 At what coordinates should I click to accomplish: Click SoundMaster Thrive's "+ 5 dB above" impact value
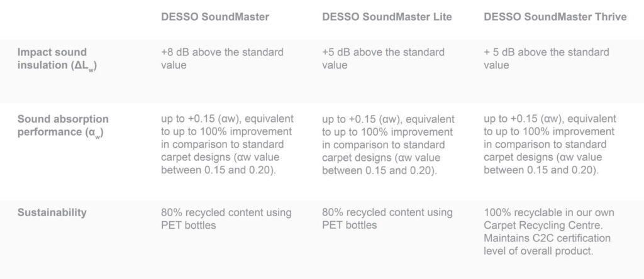(546, 53)
